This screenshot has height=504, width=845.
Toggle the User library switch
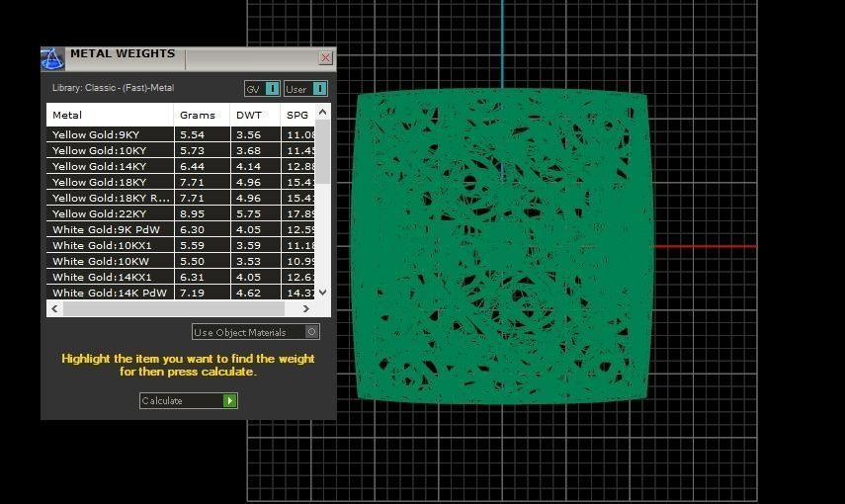[306, 88]
